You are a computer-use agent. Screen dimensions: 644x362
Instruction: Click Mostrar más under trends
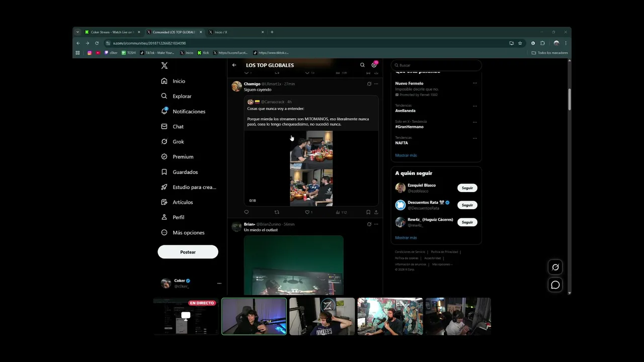(406, 155)
